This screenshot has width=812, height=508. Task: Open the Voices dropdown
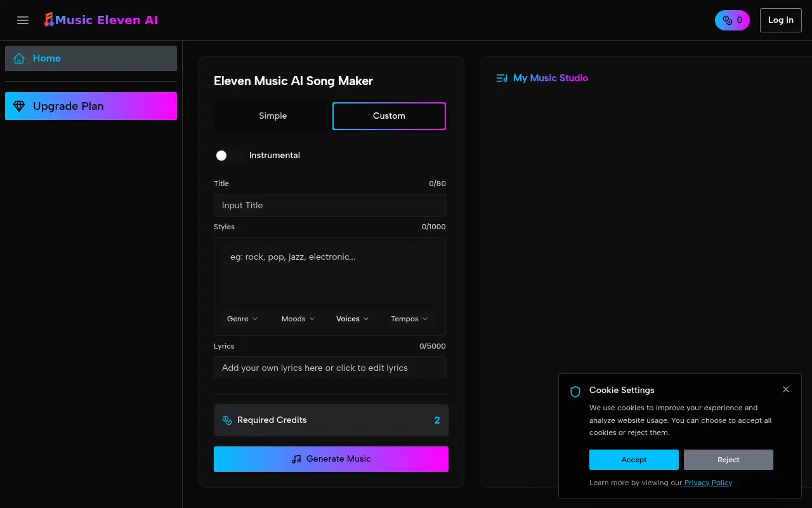point(351,318)
